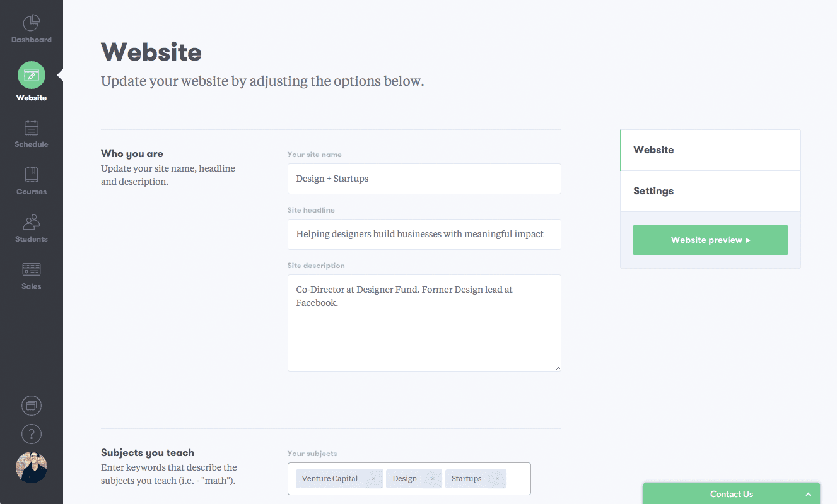837x504 pixels.
Task: Select the Website icon in the sidebar
Action: pos(31,75)
